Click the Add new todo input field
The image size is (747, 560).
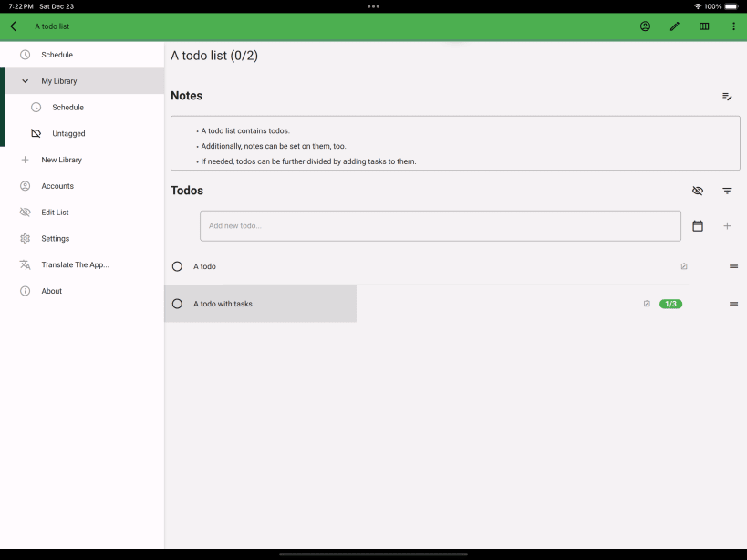click(441, 225)
